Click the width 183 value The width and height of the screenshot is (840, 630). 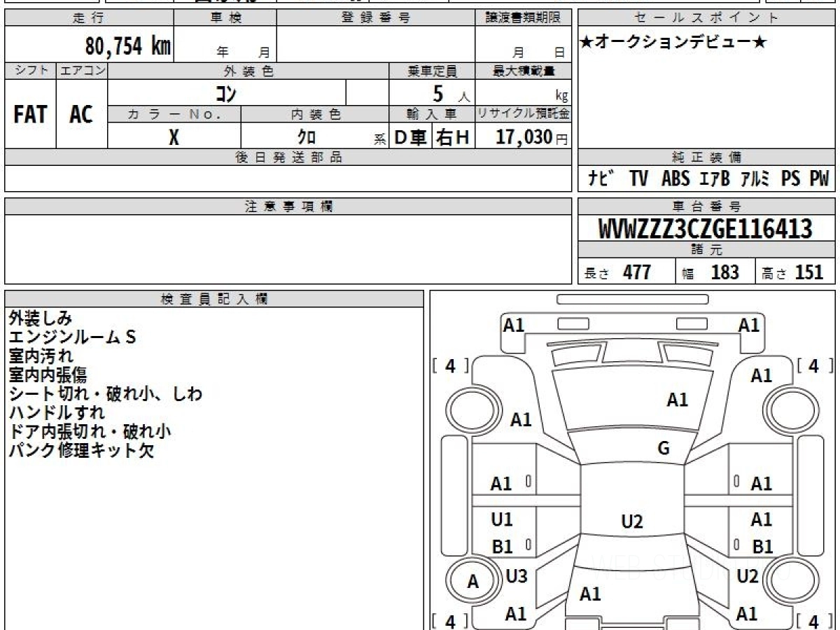click(x=725, y=272)
